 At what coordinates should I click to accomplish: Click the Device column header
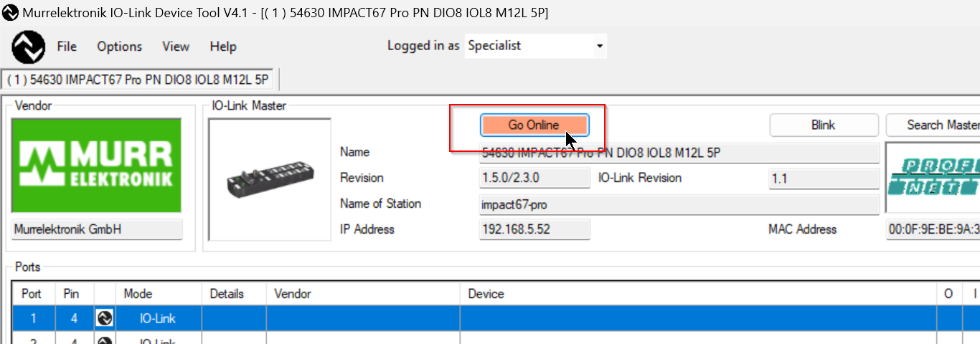pos(698,294)
